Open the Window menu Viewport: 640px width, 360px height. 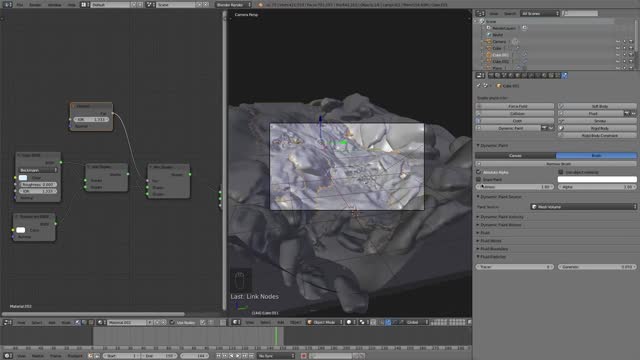54,4
